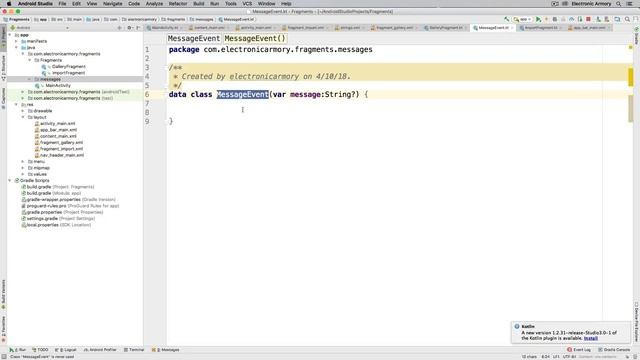
Task: Expand the manifests folder
Action: tap(17, 41)
